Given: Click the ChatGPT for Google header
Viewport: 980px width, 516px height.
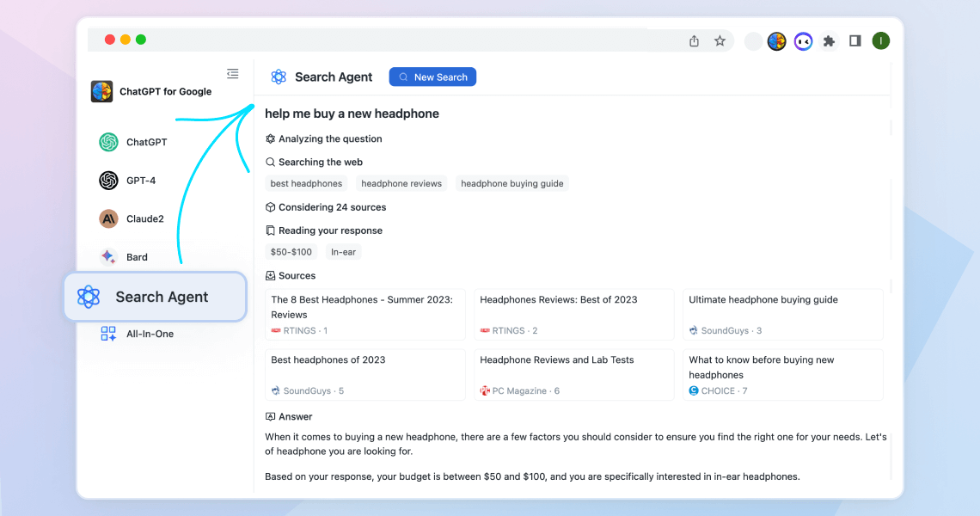Looking at the screenshot, I should point(155,90).
